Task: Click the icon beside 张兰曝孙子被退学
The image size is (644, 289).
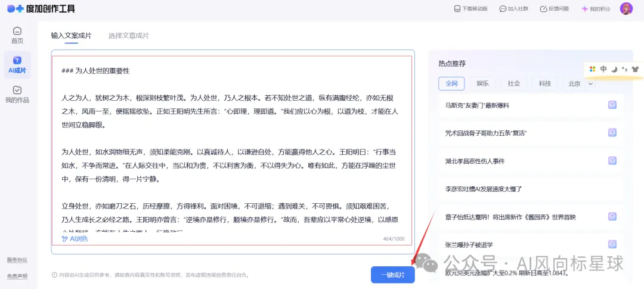Action: click(x=612, y=244)
